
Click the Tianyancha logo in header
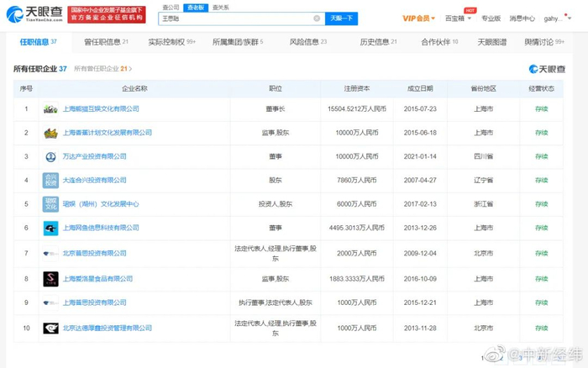click(34, 14)
